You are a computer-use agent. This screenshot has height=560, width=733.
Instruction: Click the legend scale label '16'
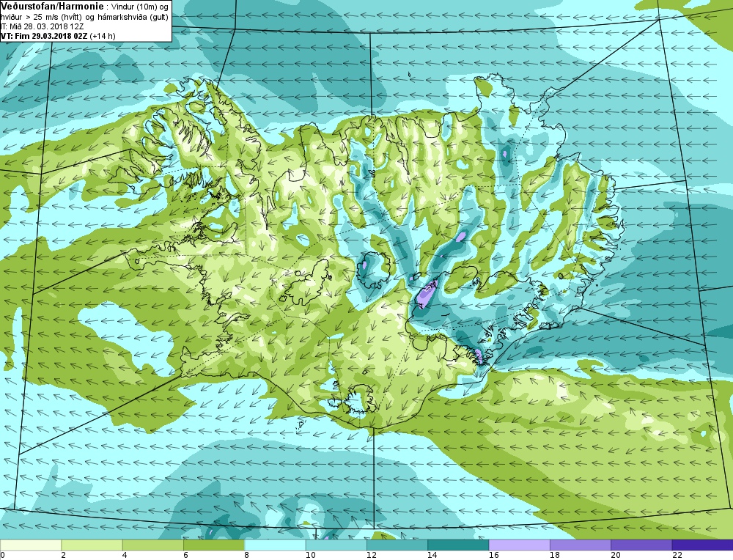click(x=493, y=556)
